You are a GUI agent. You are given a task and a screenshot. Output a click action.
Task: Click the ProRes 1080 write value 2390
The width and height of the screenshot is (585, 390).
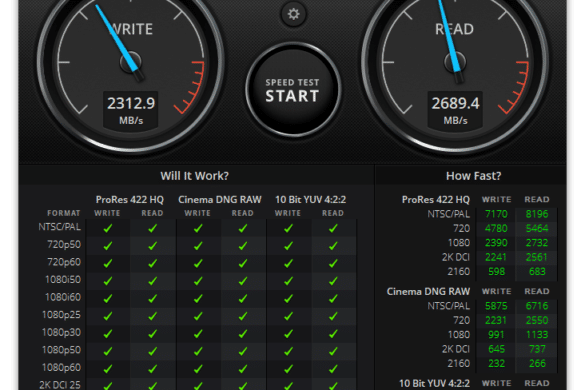[496, 243]
